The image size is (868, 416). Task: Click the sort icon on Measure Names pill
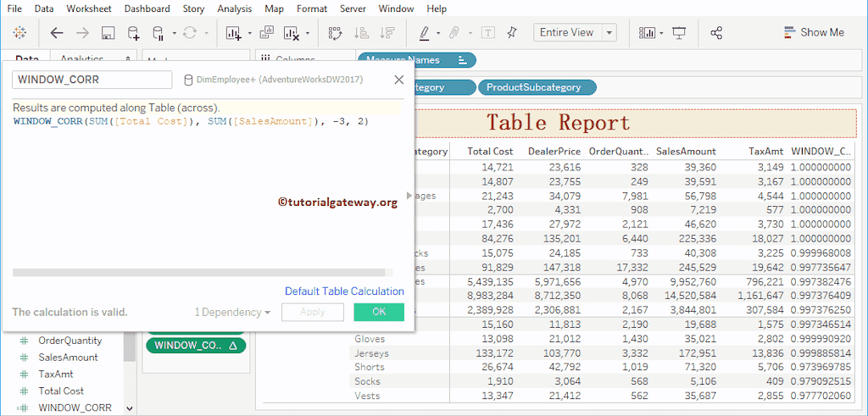click(x=463, y=60)
